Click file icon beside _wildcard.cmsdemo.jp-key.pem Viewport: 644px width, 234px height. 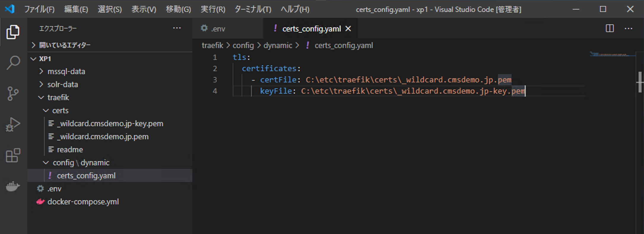pos(51,124)
